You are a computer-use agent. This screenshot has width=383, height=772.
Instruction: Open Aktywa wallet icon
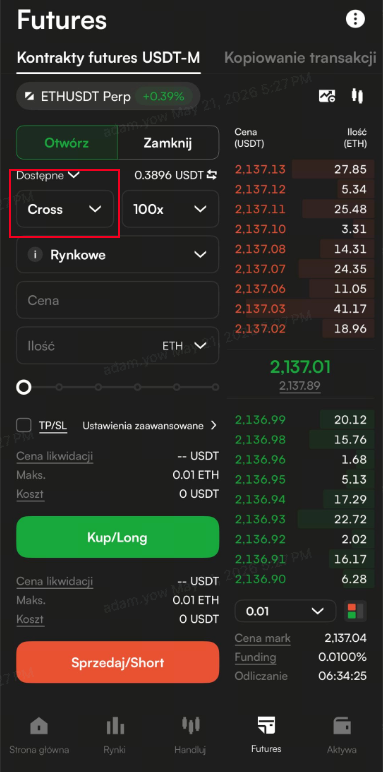point(342,726)
